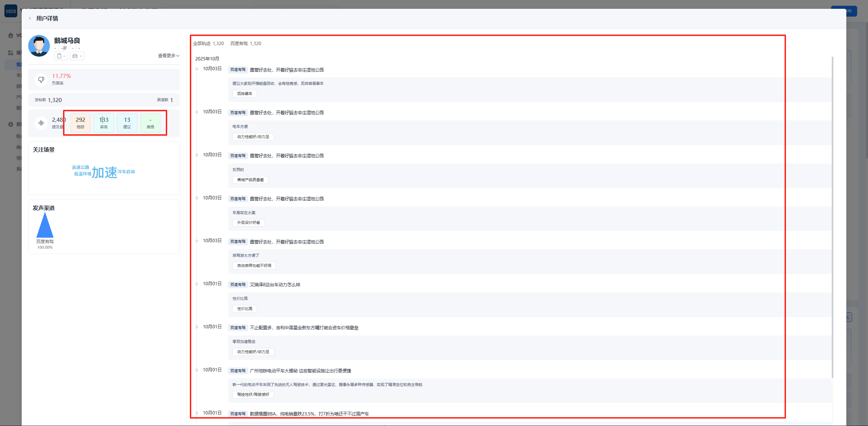Viewport: 868px width, 426px height.
Task: Select the 表扬 category box
Action: coord(150,123)
